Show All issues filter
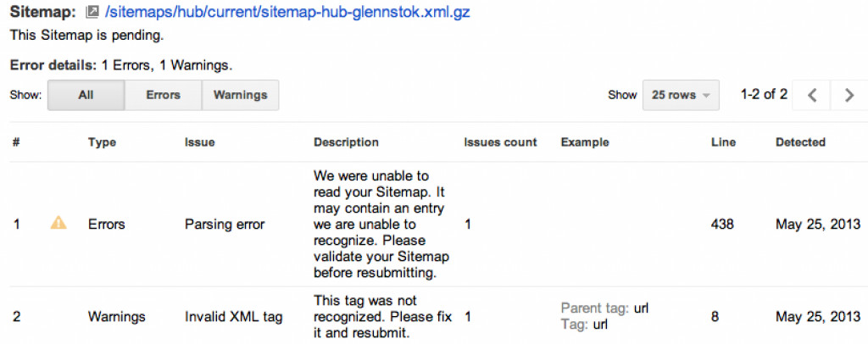Viewport: 868px width, 344px height. (x=86, y=95)
